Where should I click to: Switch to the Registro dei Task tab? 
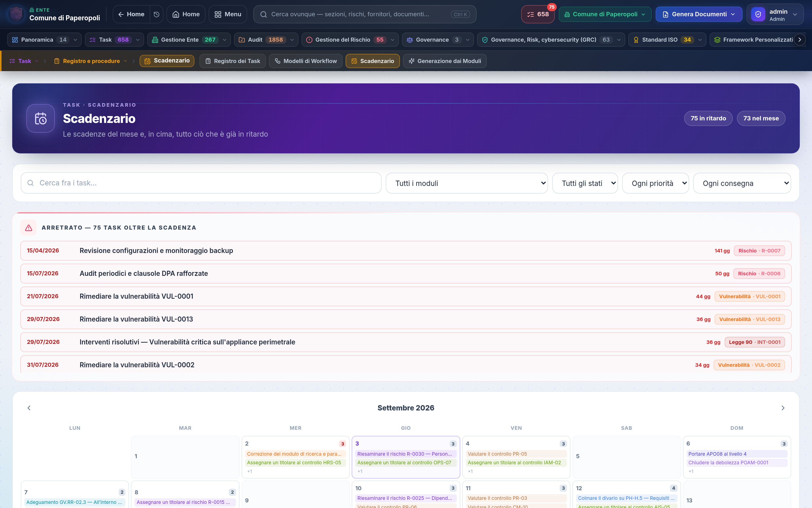[232, 61]
